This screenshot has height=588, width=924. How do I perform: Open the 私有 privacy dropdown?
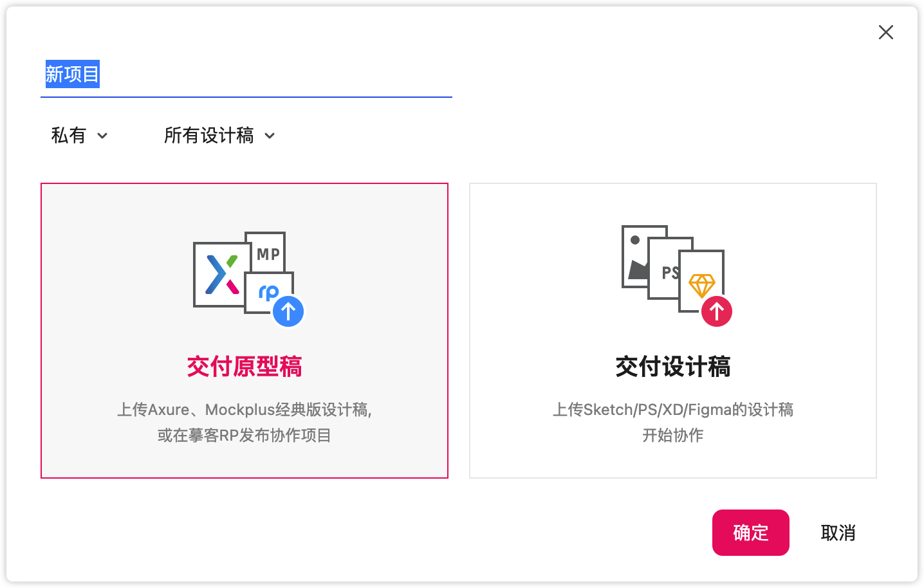(79, 136)
